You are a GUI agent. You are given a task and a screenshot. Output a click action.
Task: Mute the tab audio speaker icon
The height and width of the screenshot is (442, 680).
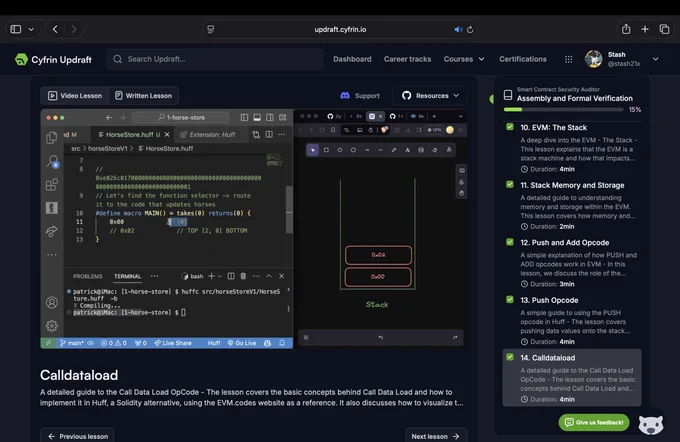[x=458, y=29]
